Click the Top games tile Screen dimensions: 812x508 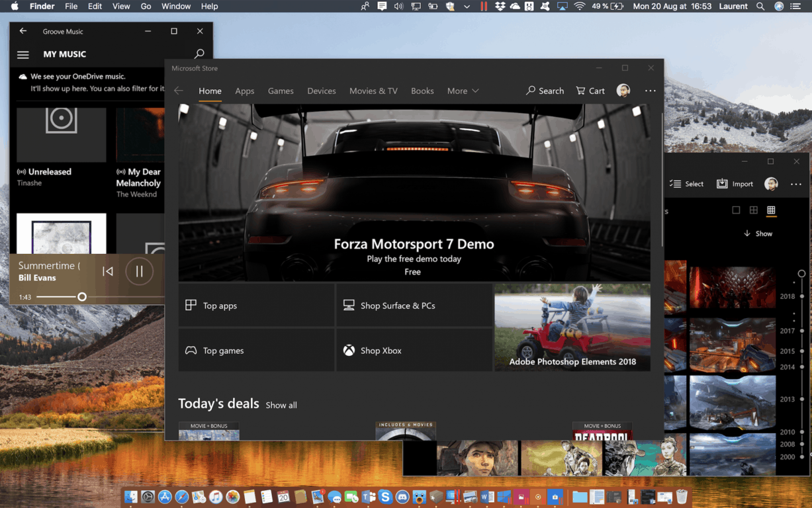coord(256,351)
